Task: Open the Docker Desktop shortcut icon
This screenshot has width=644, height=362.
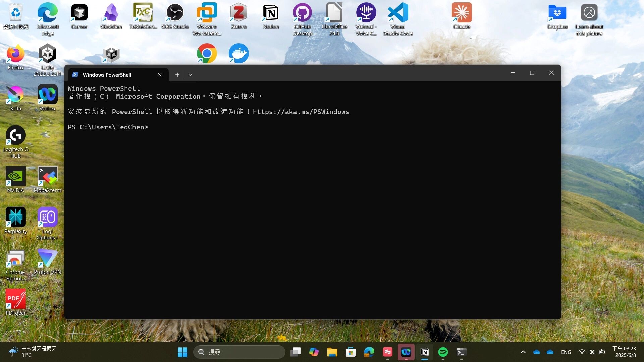Action: [238, 54]
